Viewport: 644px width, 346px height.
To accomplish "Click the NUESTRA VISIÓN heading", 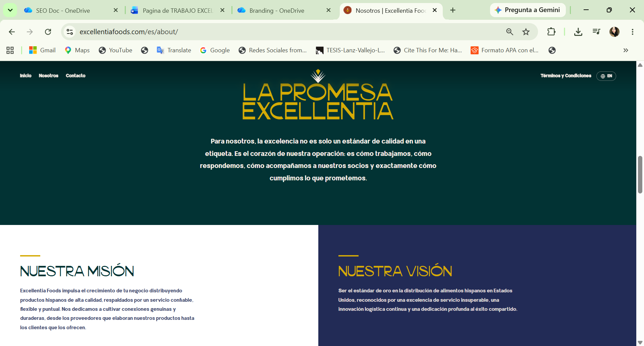I will (x=395, y=271).
